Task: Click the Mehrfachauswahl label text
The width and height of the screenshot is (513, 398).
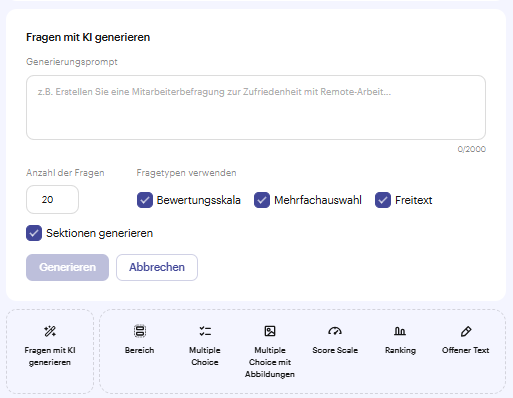Action: [318, 200]
